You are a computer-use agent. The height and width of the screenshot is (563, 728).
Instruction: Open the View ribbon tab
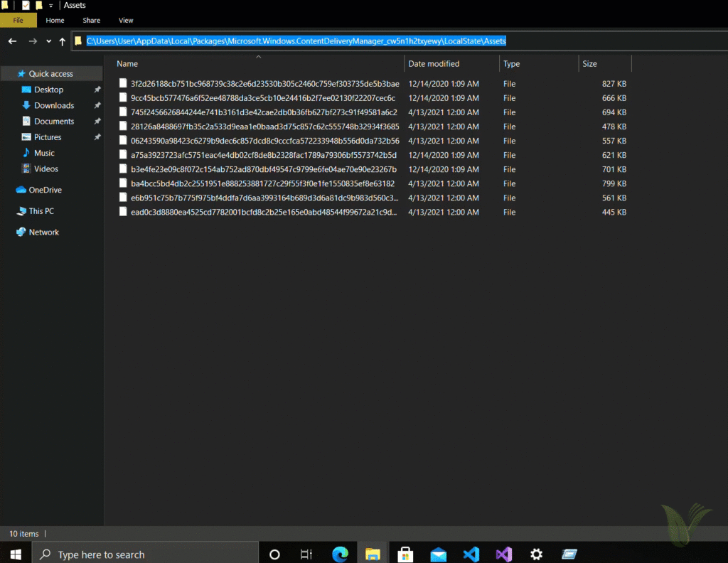pyautogui.click(x=126, y=21)
